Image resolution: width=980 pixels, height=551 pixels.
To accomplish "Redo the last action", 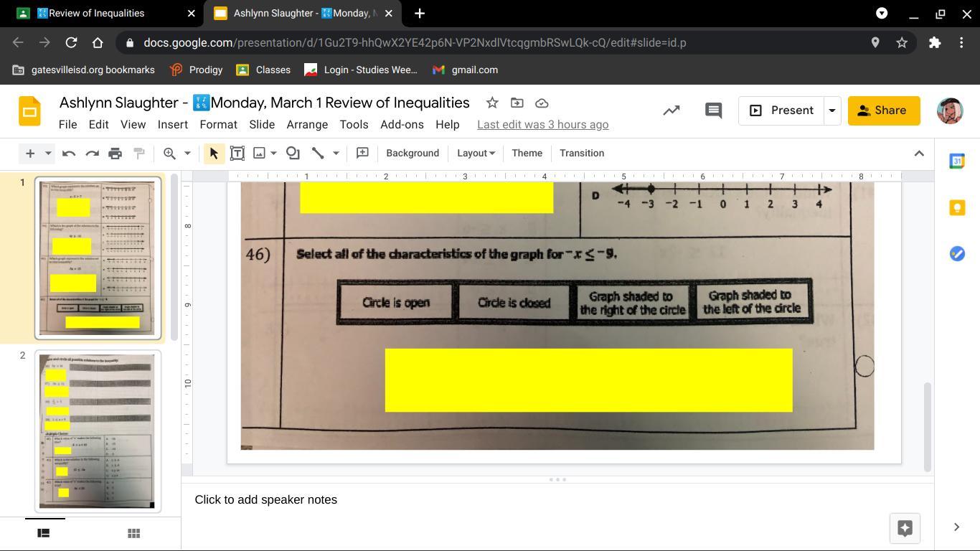I will pyautogui.click(x=92, y=153).
